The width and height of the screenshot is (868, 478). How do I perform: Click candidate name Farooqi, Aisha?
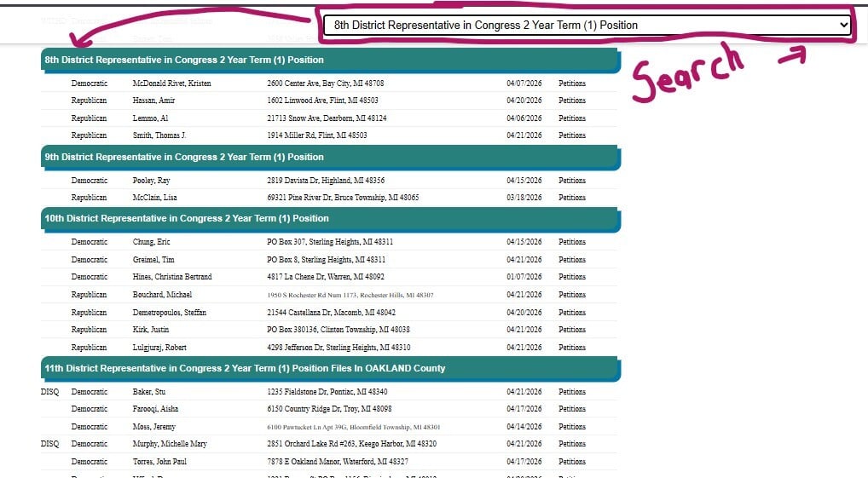pyautogui.click(x=155, y=409)
